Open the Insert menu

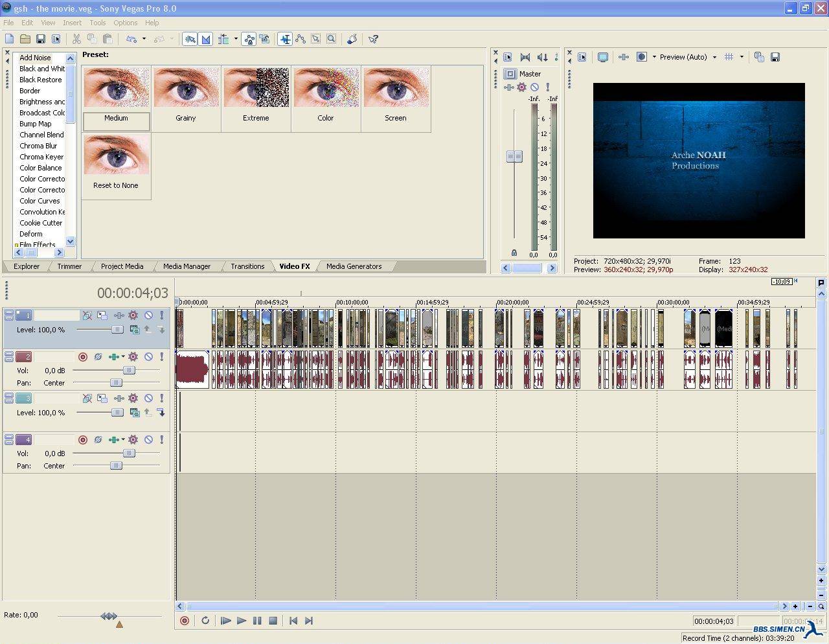72,23
